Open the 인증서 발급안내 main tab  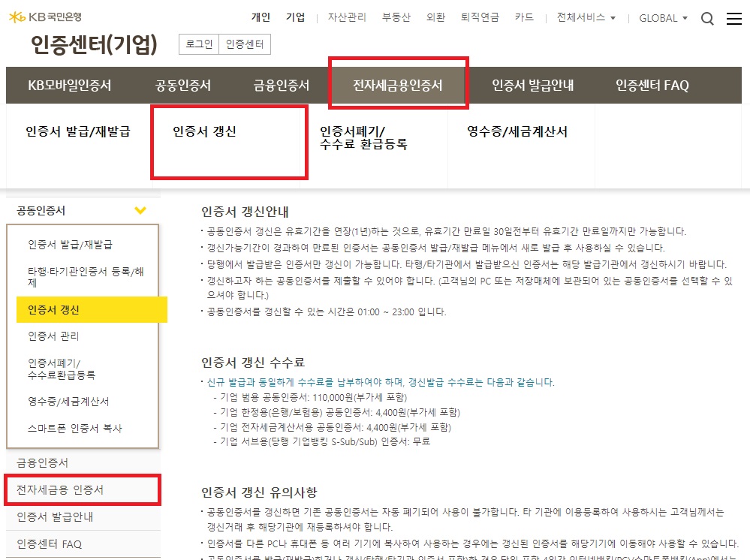533,85
